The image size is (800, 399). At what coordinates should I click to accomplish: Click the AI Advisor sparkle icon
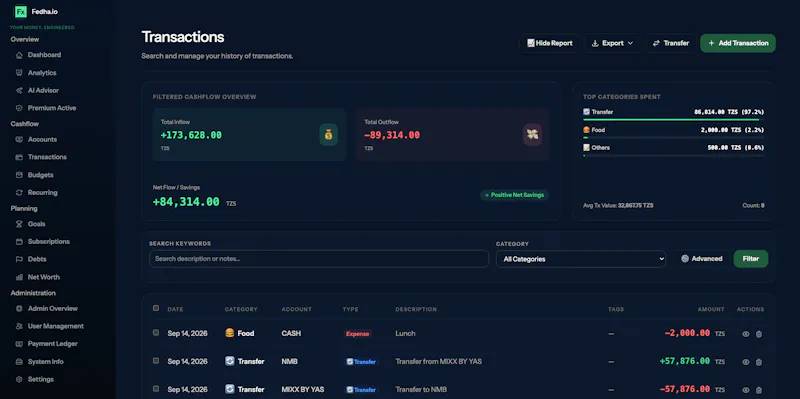(19, 90)
